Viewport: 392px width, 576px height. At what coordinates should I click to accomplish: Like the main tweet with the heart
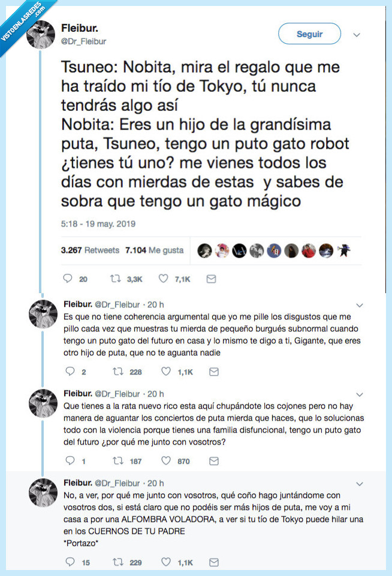click(162, 279)
